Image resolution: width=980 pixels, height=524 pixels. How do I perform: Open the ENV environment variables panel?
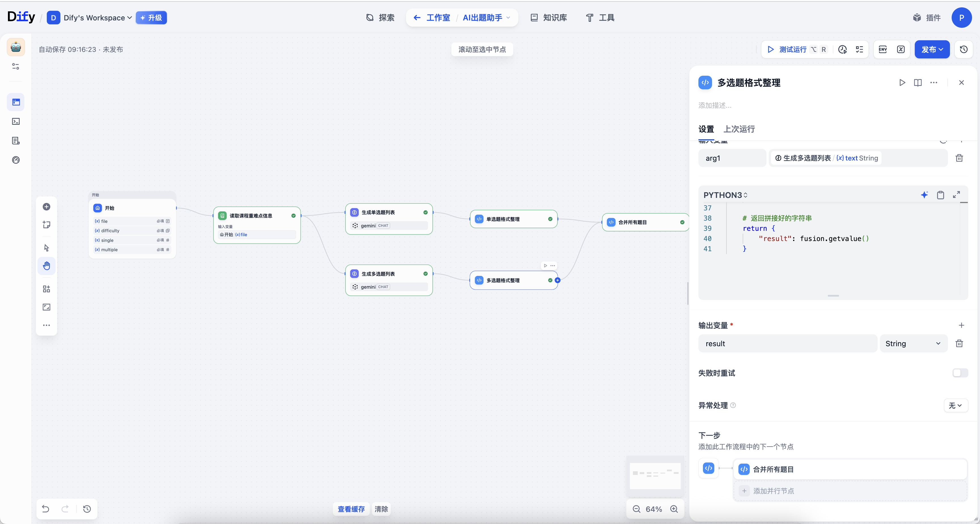(883, 49)
